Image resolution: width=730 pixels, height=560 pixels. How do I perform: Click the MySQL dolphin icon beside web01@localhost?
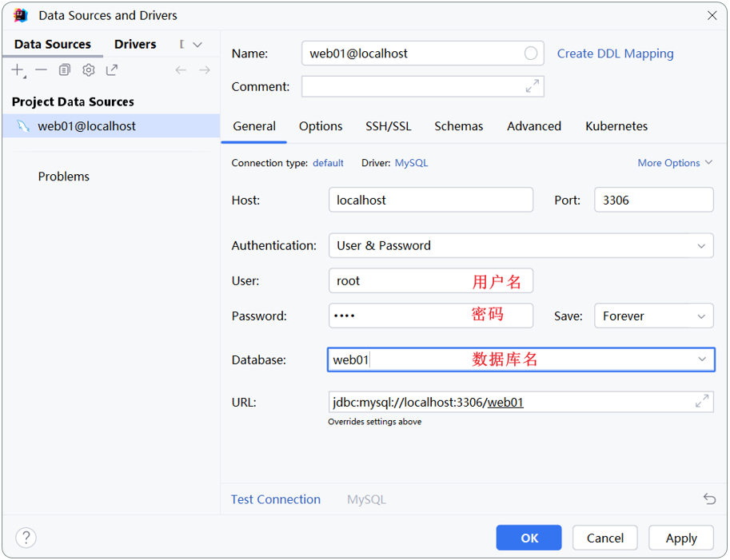point(23,126)
